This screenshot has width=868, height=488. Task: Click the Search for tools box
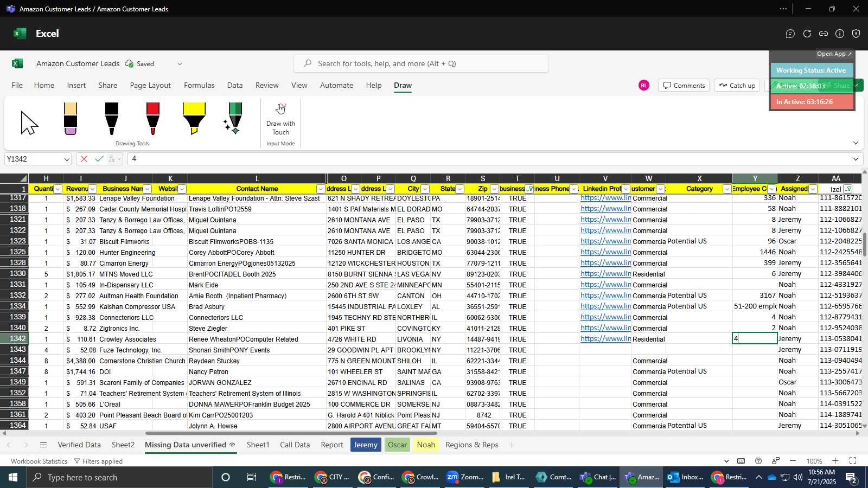(x=421, y=63)
